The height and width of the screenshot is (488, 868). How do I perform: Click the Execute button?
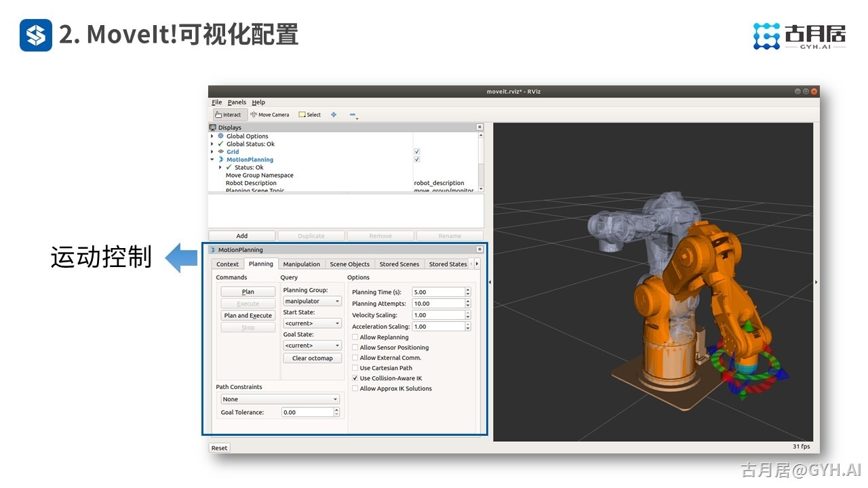[248, 304]
